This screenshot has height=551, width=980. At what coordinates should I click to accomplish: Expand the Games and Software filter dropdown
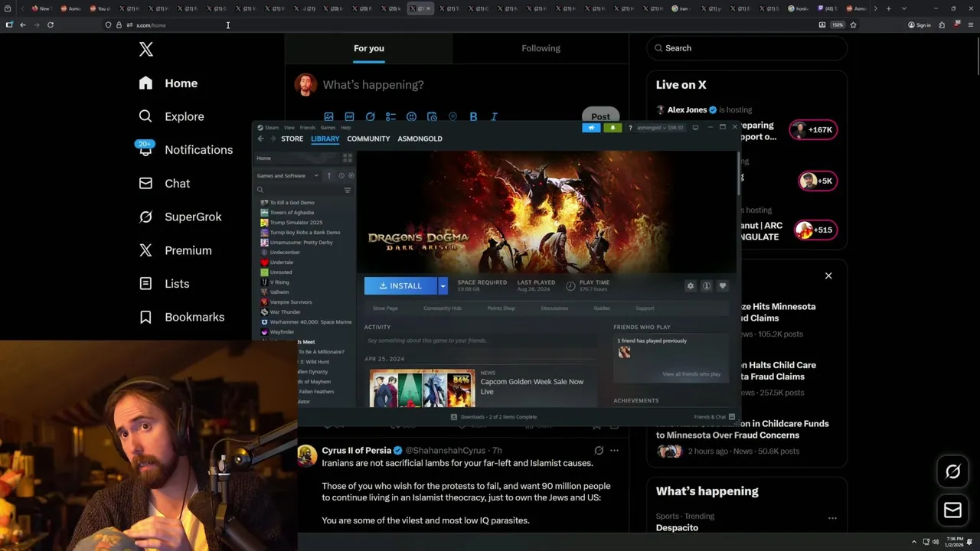pyautogui.click(x=289, y=175)
